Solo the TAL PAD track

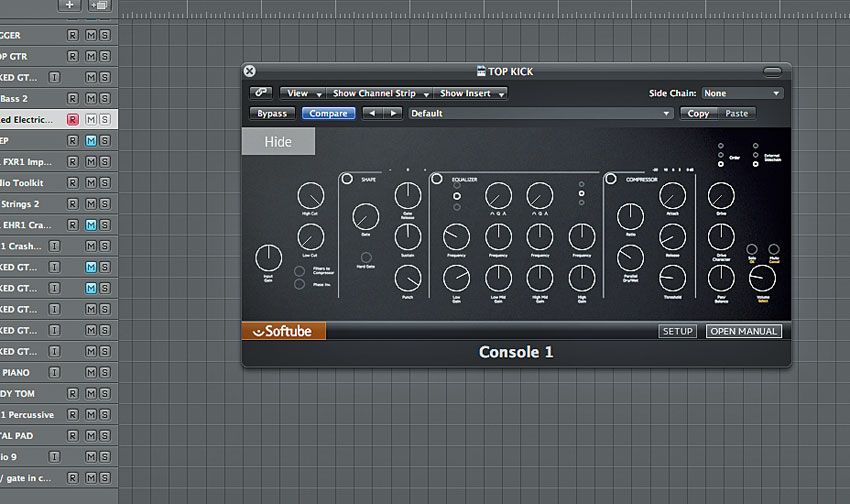coord(105,436)
